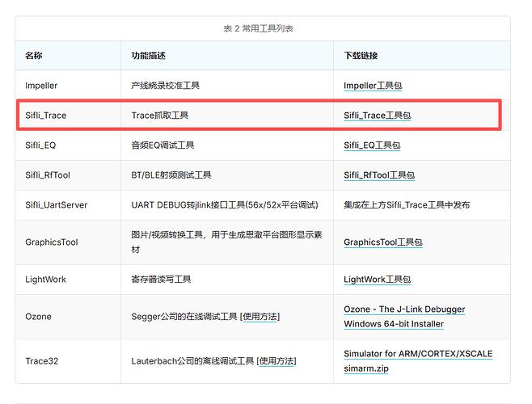The image size is (532, 404).
Task: Select the Trace抓取工具 description
Action: (159, 116)
